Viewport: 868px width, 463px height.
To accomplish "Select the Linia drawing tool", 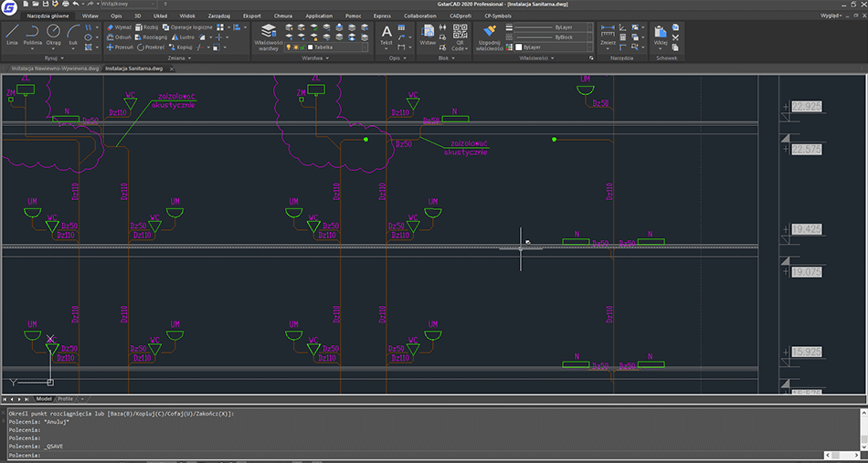I will (11, 34).
